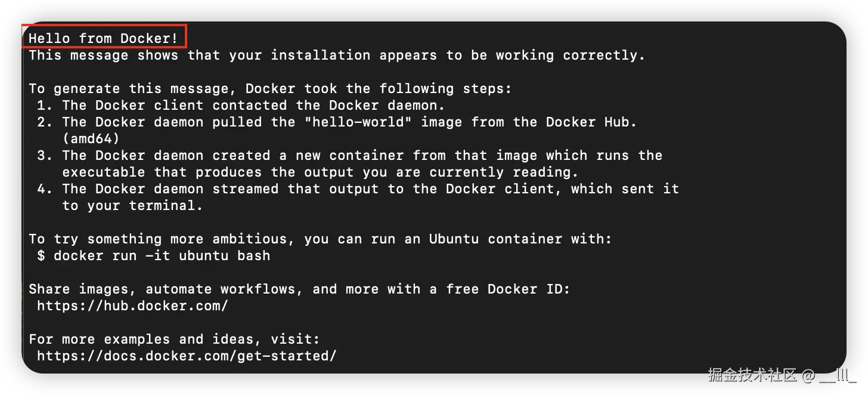Click "To try something more ambitious" line
Viewport: 868px width, 395px height.
320,239
